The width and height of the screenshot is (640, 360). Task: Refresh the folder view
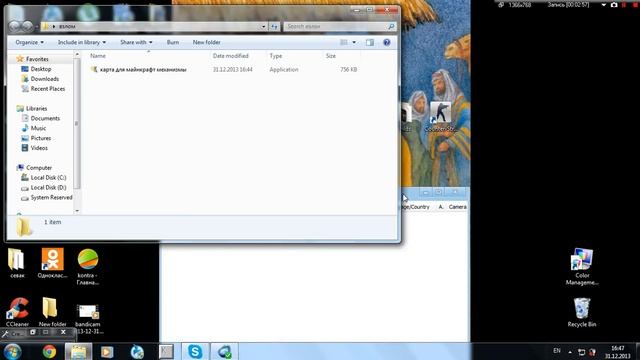(x=274, y=27)
